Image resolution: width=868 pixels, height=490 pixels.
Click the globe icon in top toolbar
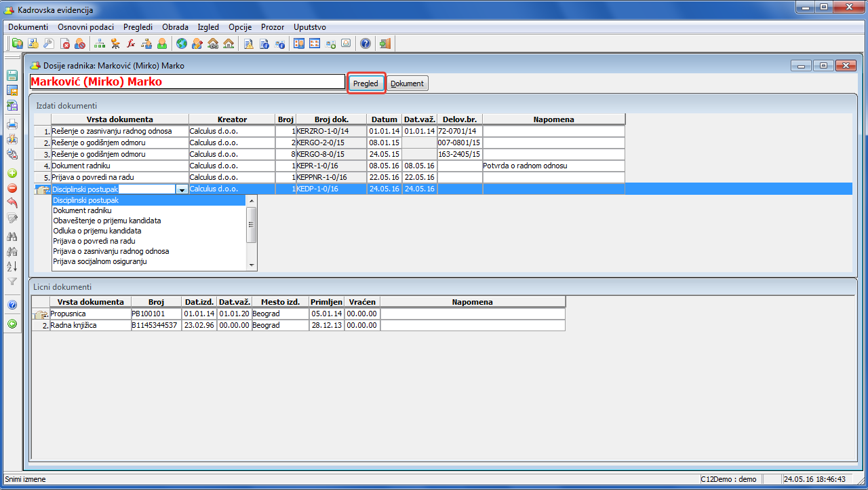[x=181, y=44]
